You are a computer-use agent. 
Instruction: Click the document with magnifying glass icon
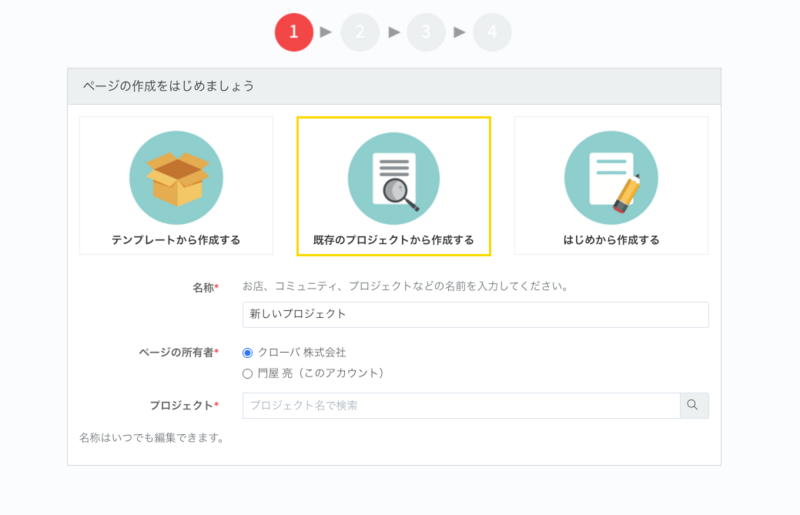click(x=394, y=177)
